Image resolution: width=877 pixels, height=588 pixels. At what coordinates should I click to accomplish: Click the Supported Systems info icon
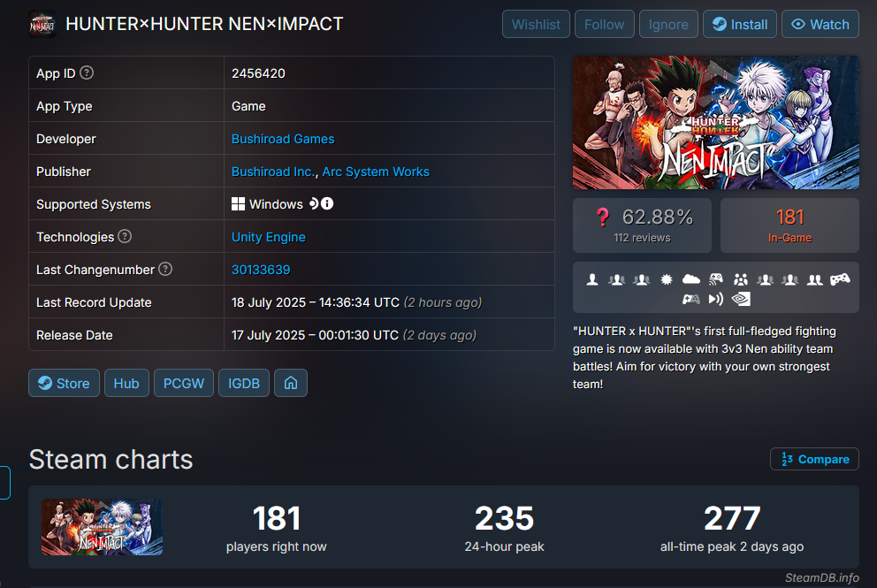pos(327,203)
